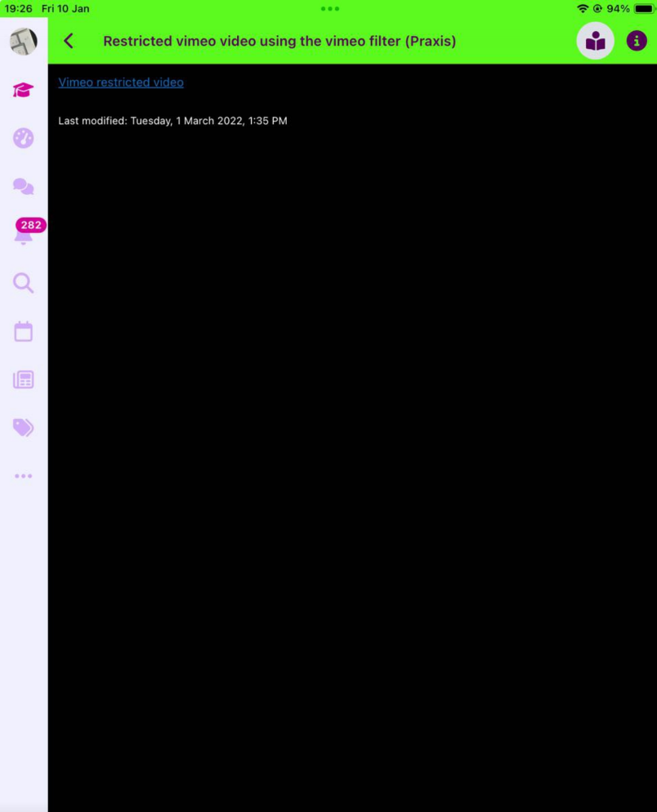657x812 pixels.
Task: Open the Tags icon in sidebar
Action: coord(23,428)
